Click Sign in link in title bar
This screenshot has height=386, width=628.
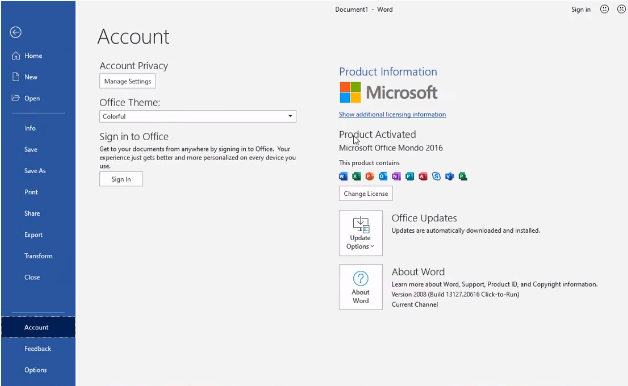tap(581, 10)
